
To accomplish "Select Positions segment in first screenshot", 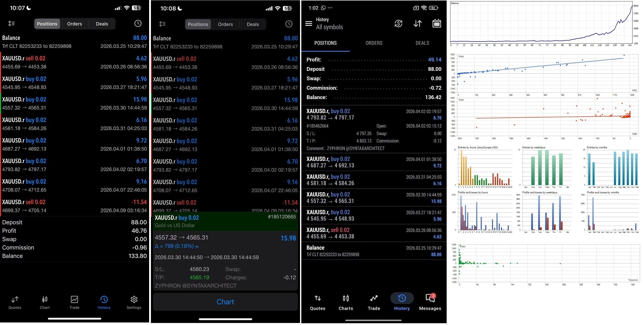I will (47, 24).
